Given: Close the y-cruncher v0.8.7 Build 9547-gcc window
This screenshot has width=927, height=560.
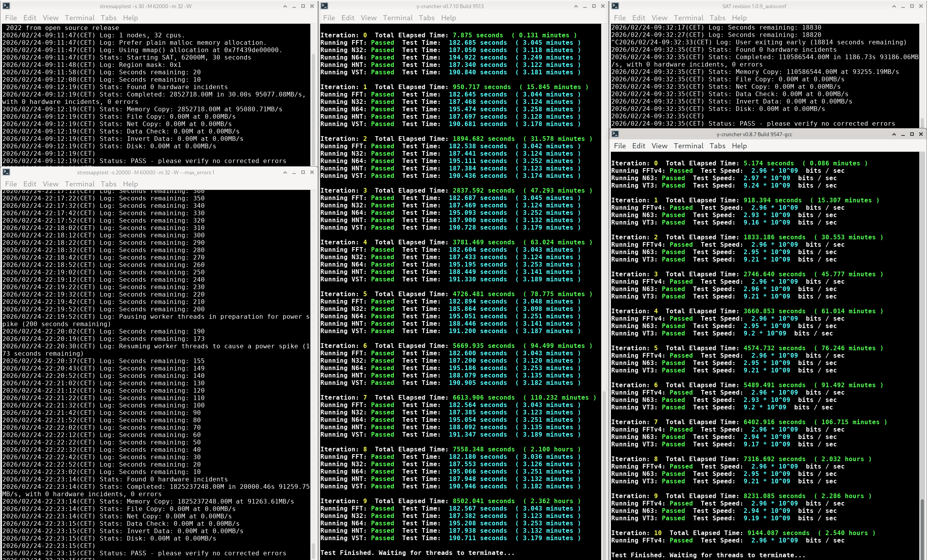Looking at the screenshot, I should pyautogui.click(x=921, y=134).
